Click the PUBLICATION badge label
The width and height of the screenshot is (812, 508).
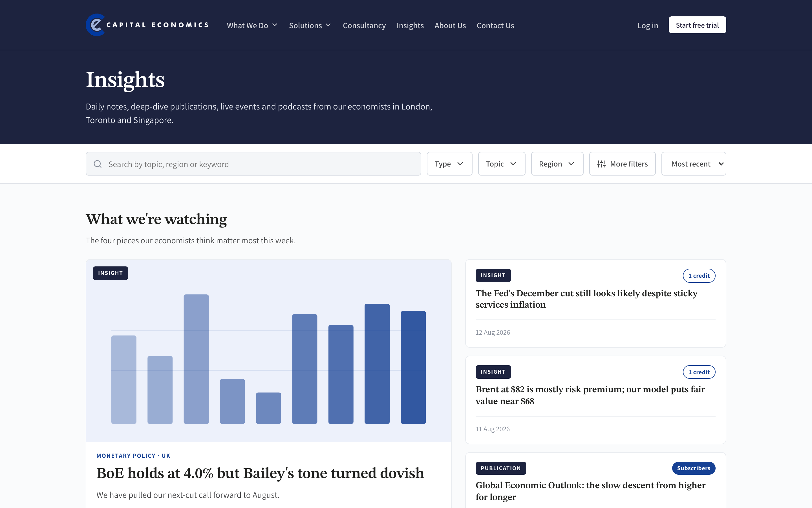(501, 468)
